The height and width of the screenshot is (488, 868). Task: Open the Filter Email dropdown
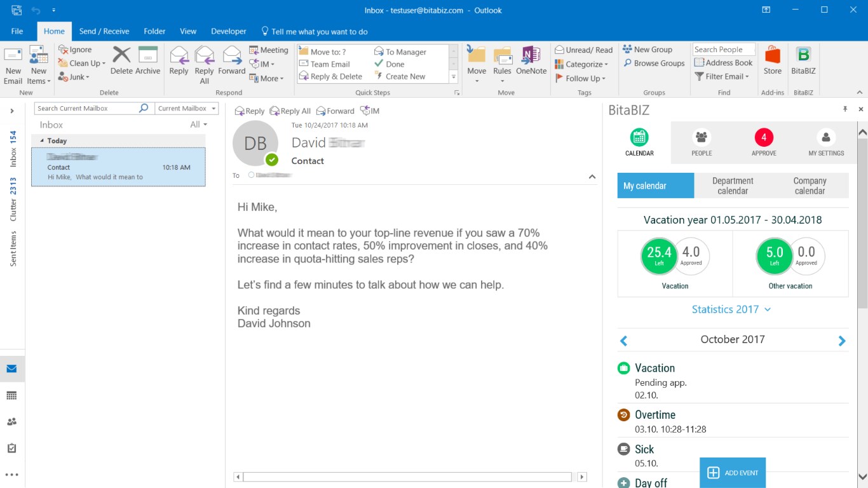coord(722,77)
